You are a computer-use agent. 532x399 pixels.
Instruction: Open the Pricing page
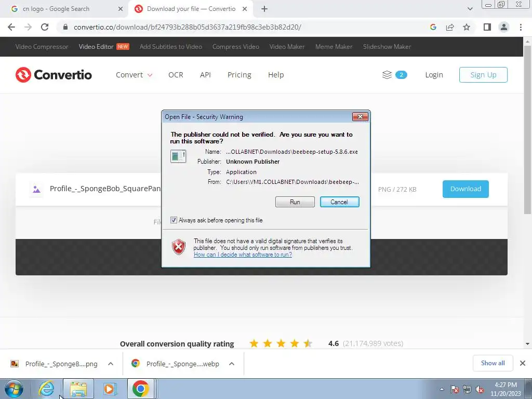[239, 75]
